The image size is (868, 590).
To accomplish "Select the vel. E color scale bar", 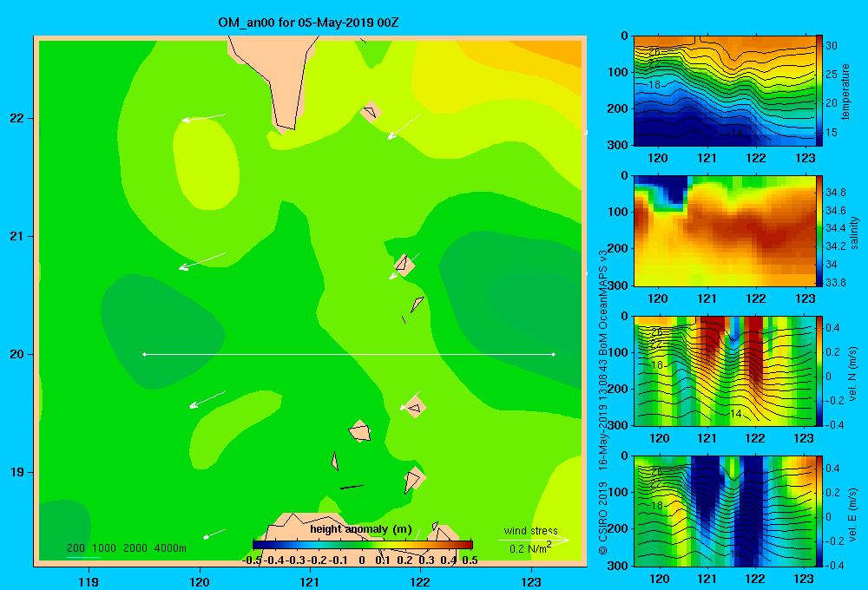I will click(x=819, y=511).
